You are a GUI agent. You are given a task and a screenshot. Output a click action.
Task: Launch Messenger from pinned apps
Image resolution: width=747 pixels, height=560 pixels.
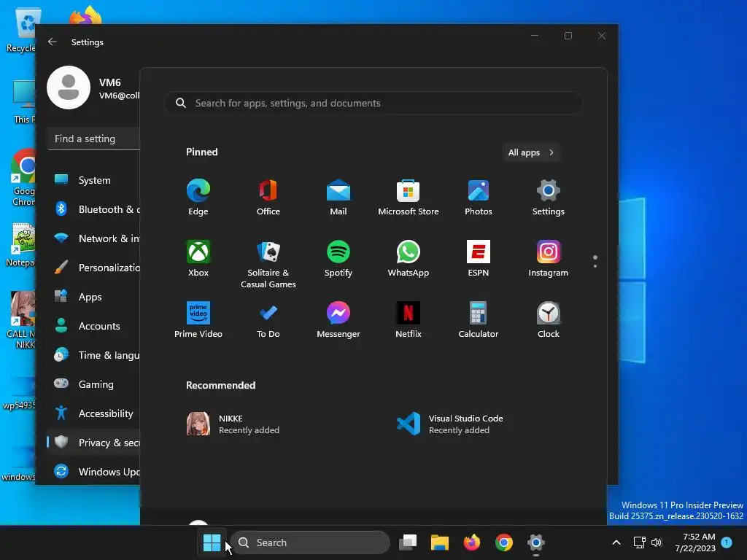click(x=338, y=319)
